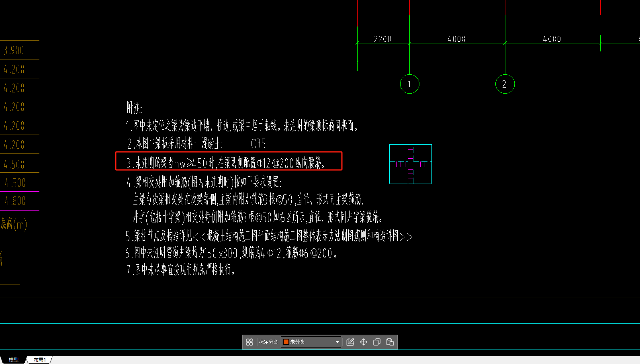
Task: Open the 标注分类 未分类 dropdown
Action: click(311, 342)
